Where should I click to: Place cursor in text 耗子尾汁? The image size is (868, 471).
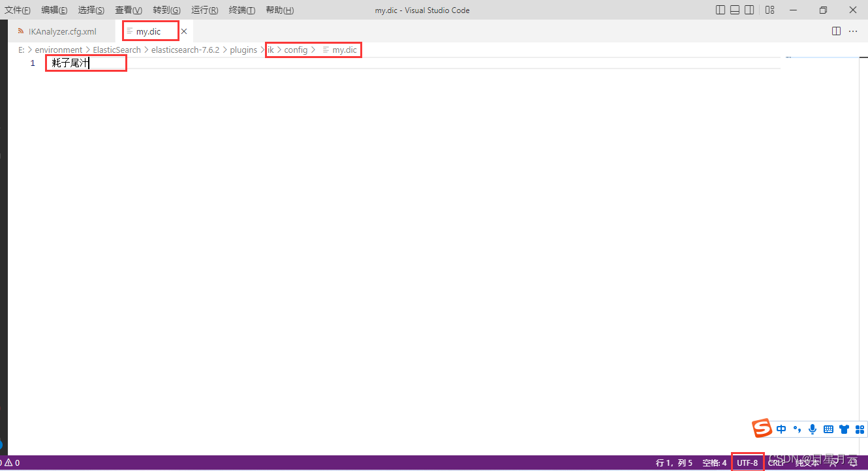point(70,63)
